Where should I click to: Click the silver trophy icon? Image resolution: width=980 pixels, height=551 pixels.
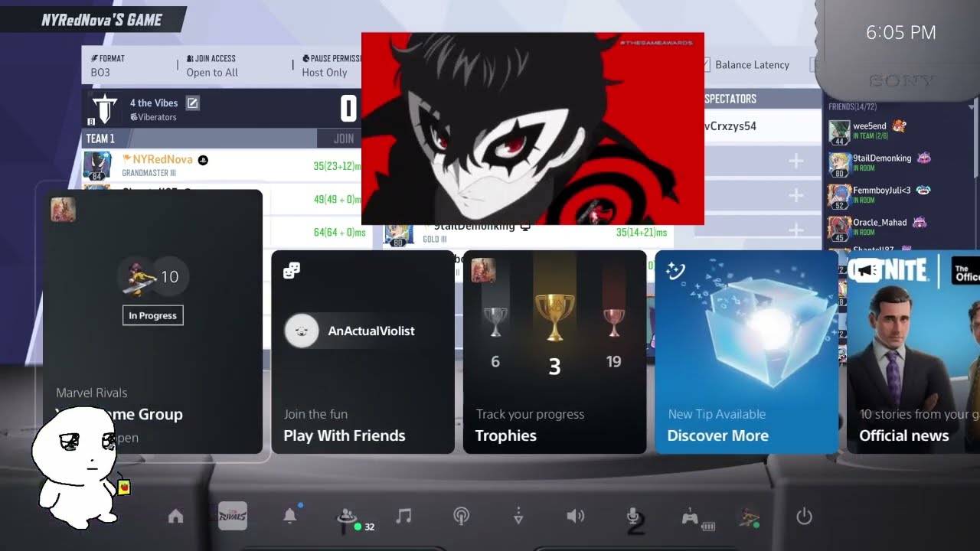click(x=495, y=322)
